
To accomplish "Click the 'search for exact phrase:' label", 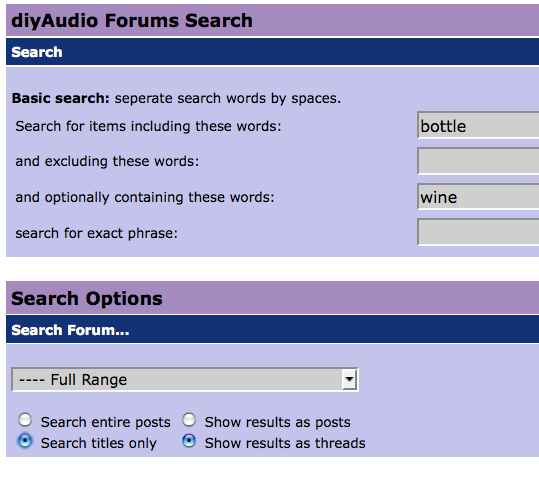I will coord(97,233).
